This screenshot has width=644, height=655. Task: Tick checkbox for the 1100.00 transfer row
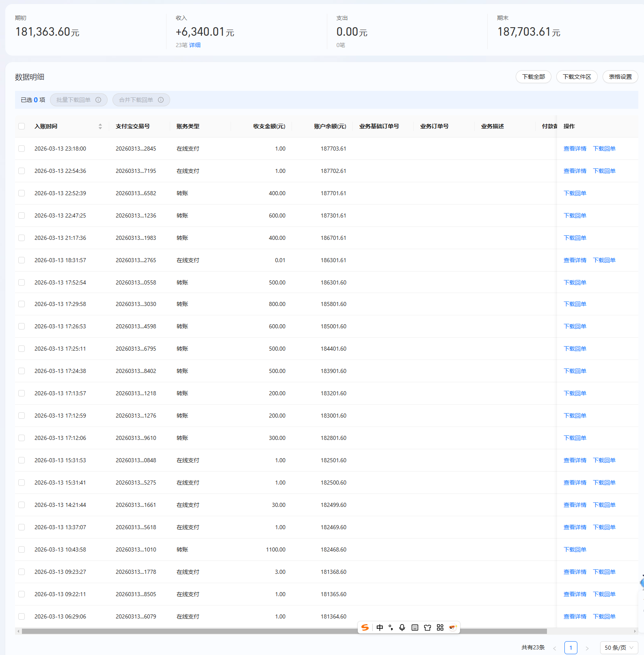22,549
